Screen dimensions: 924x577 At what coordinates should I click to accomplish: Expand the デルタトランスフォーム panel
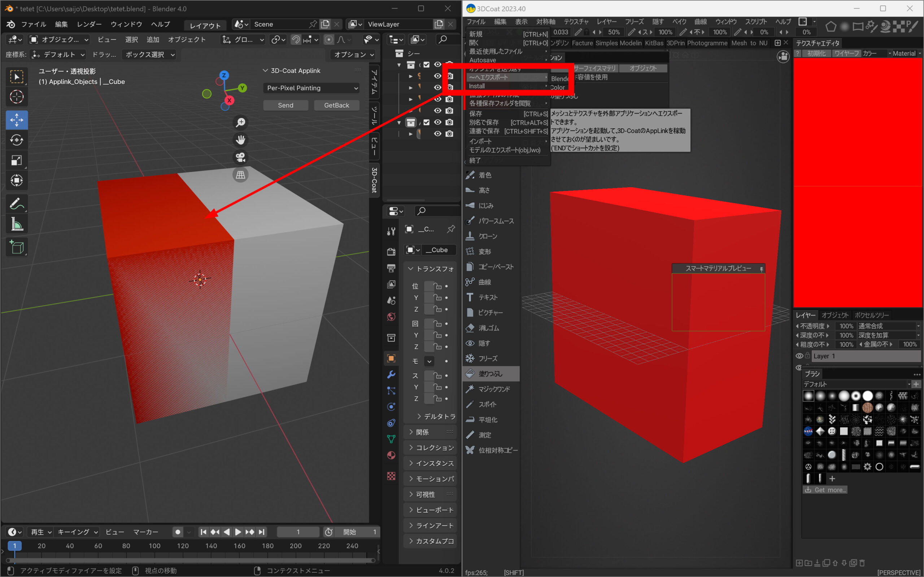point(435,416)
